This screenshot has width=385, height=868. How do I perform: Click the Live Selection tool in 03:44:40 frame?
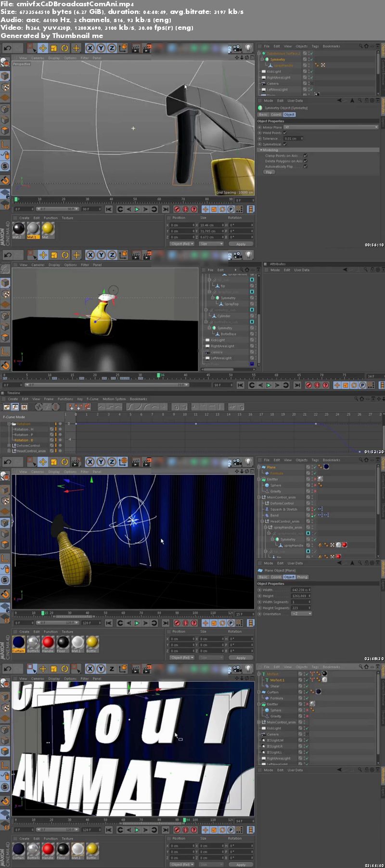[x=31, y=669]
